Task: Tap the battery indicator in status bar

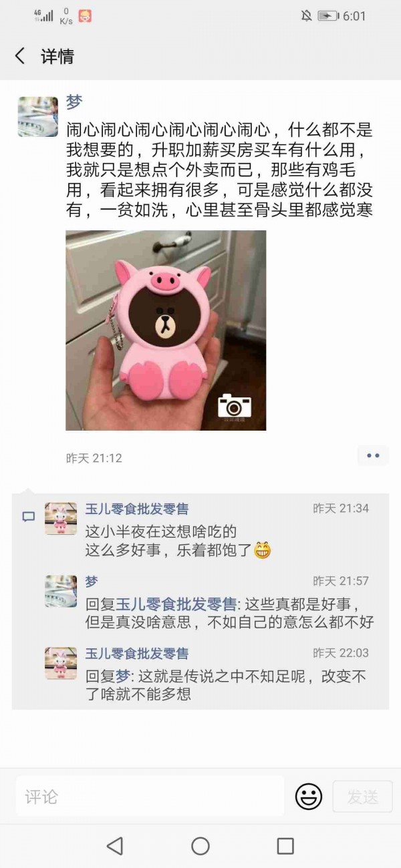Action: (328, 16)
